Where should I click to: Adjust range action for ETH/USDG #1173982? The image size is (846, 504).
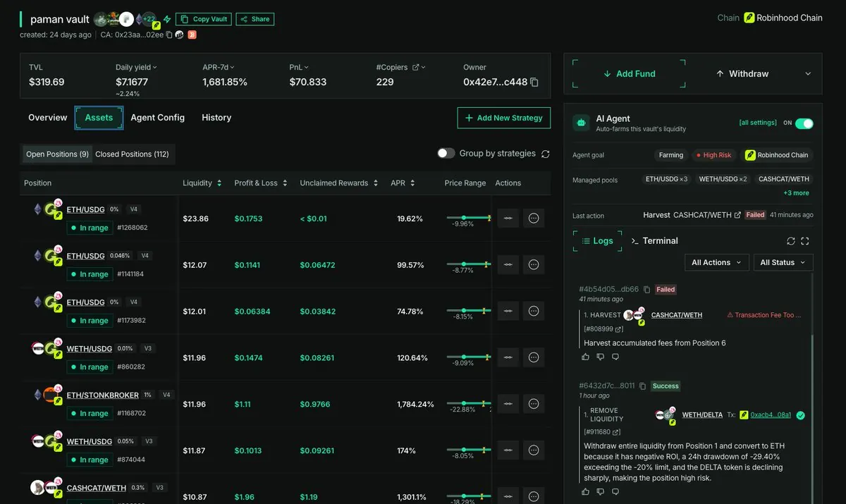508,312
